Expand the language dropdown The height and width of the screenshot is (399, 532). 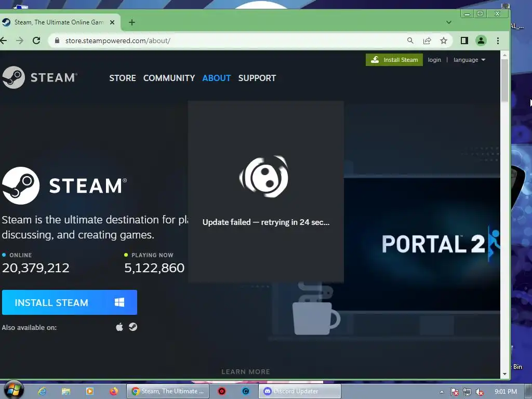coord(469,60)
